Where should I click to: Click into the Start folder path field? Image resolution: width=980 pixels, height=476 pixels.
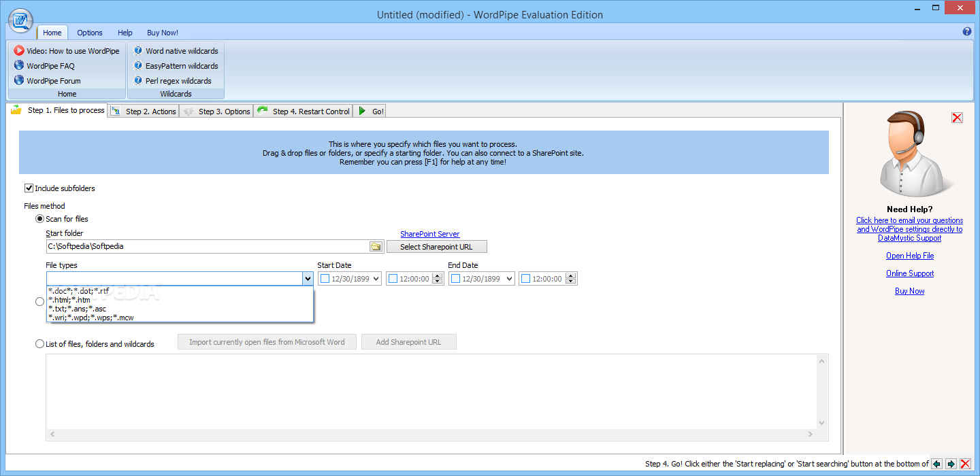208,246
